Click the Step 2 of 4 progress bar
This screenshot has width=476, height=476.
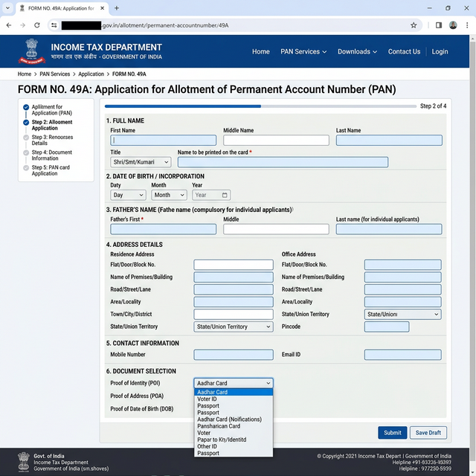click(260, 106)
